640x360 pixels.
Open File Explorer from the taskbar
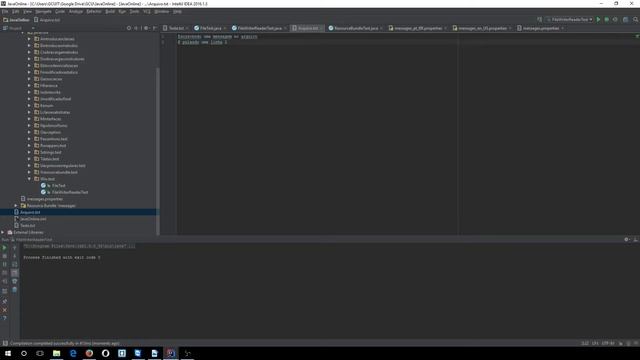(56, 353)
